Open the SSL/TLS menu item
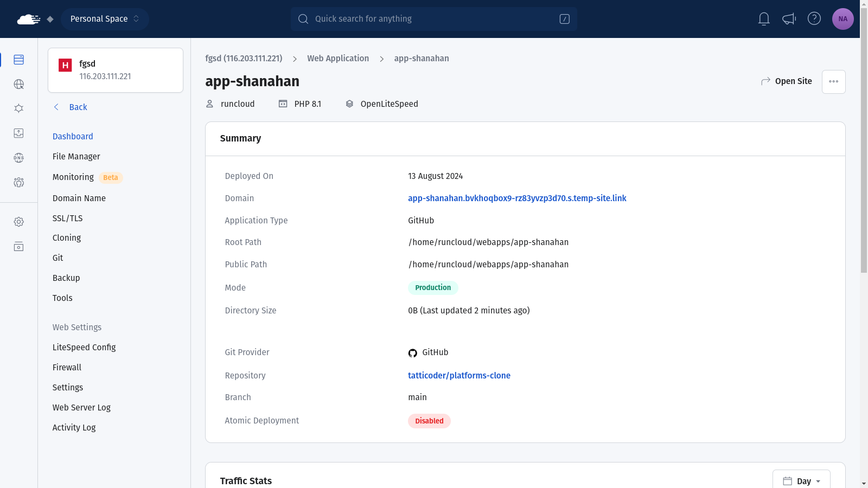This screenshot has height=488, width=868. 68,219
